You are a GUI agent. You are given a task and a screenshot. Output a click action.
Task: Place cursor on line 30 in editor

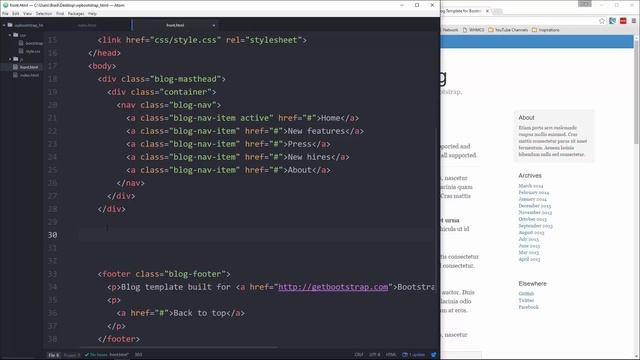click(257, 235)
